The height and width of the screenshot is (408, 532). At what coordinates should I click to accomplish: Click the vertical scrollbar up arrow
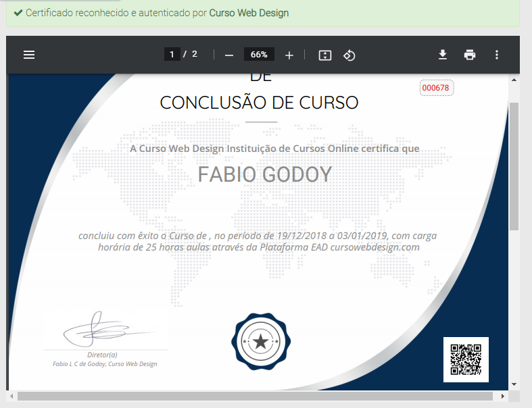(514, 80)
